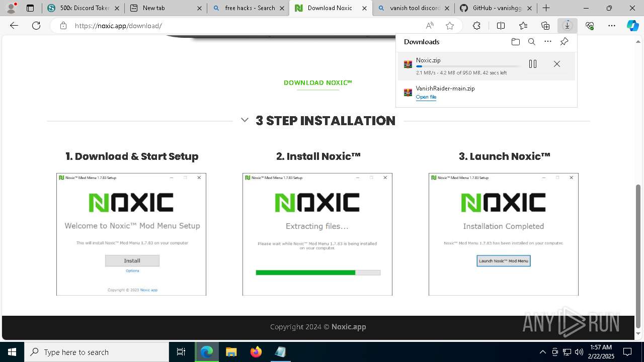644x362 pixels.
Task: Open File Explorer from taskbar
Action: (231, 352)
